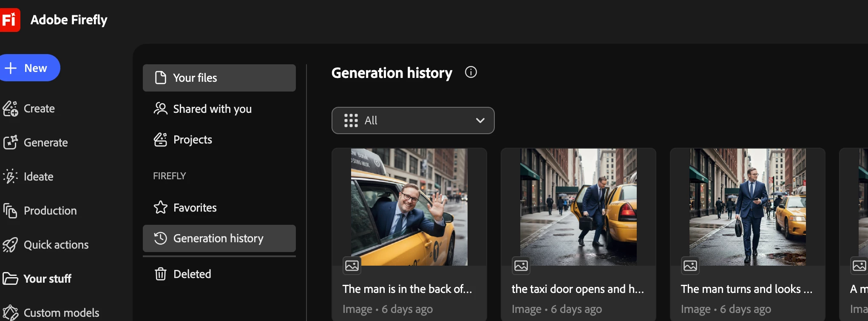The width and height of the screenshot is (868, 321).
Task: Select Generation history tab
Action: click(x=219, y=238)
